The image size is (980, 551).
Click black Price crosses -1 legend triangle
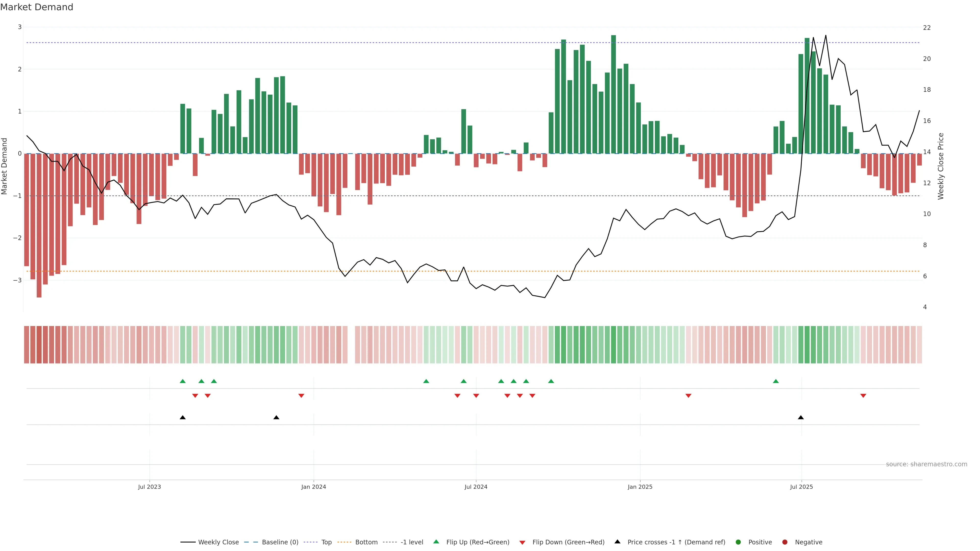[x=617, y=542]
